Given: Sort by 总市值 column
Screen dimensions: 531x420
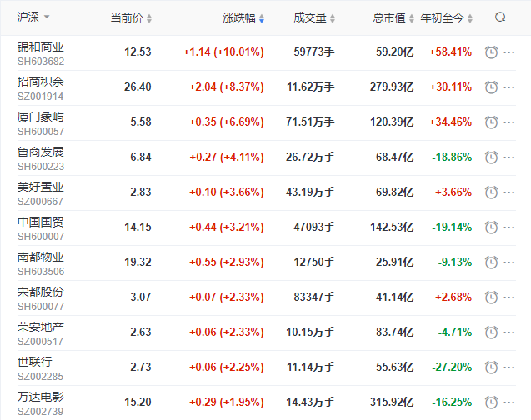Looking at the screenshot, I should [x=393, y=17].
